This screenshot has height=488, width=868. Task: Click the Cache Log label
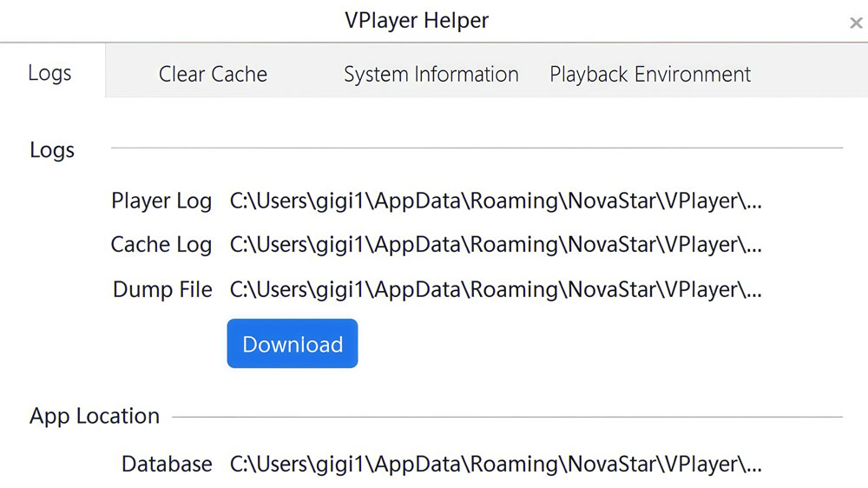[x=161, y=245]
